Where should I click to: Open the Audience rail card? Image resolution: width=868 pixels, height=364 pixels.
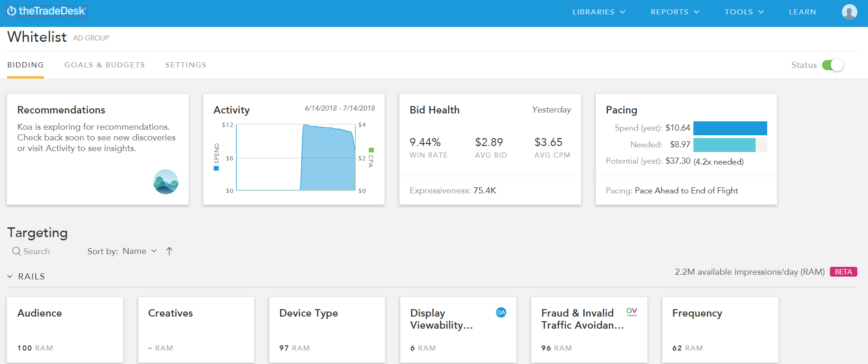pyautogui.click(x=65, y=330)
